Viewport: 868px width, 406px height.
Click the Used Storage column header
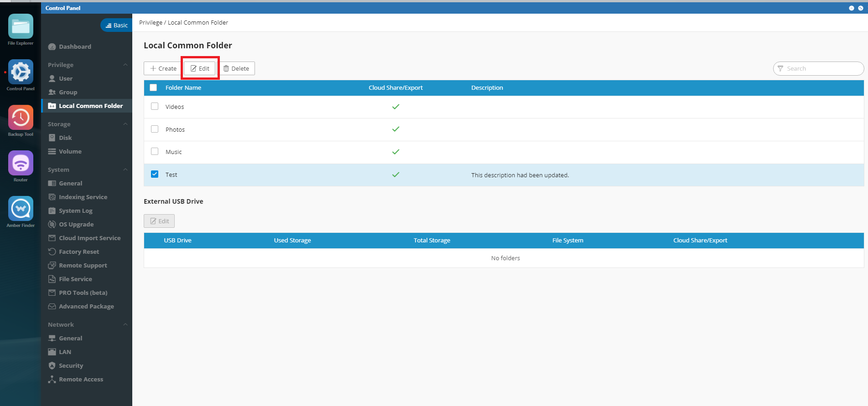[x=292, y=240]
